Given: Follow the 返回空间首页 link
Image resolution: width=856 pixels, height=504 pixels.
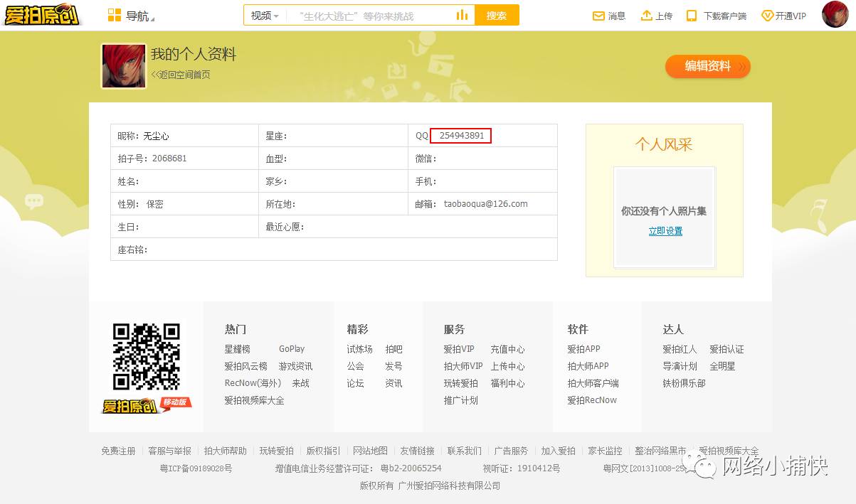Looking at the screenshot, I should (x=181, y=75).
